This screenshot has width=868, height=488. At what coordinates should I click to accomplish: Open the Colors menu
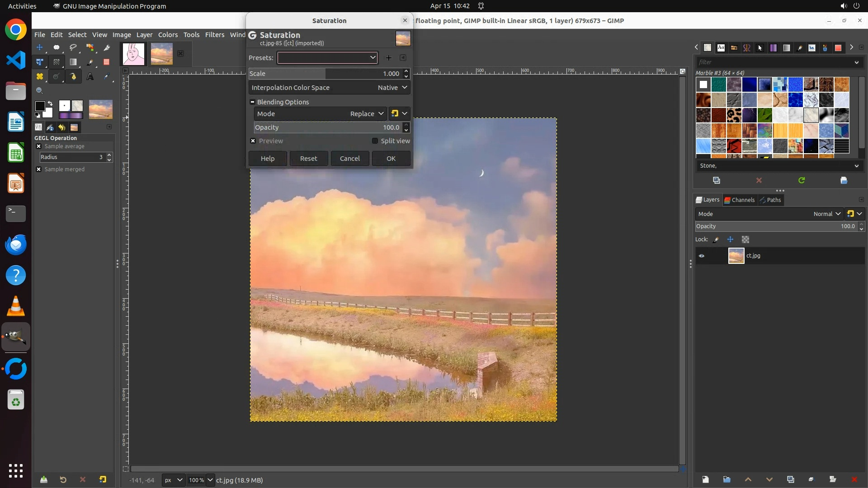click(168, 35)
